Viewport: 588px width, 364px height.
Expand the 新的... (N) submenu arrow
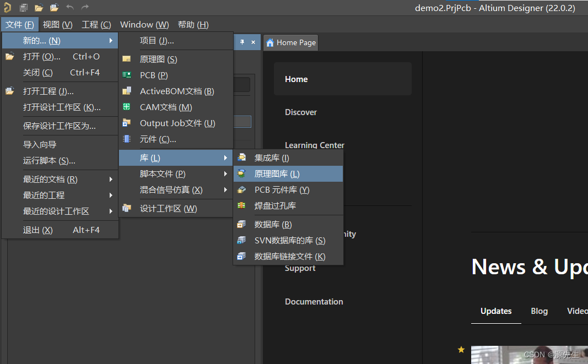click(111, 41)
